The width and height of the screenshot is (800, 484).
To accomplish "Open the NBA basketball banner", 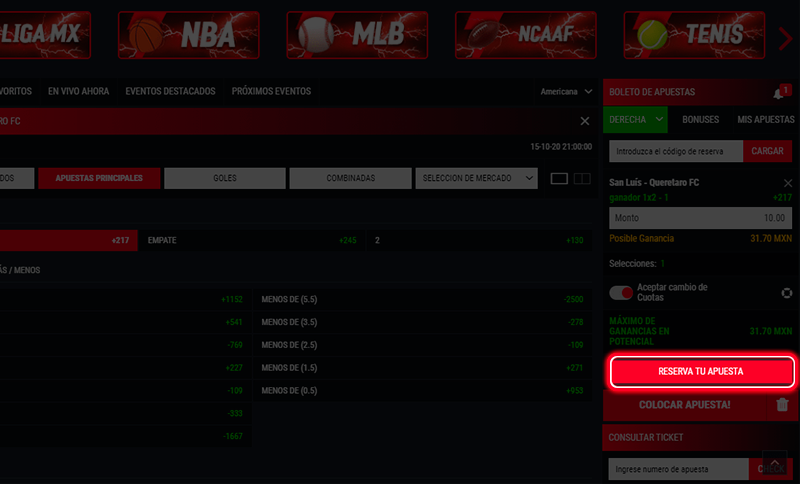I will tap(189, 35).
